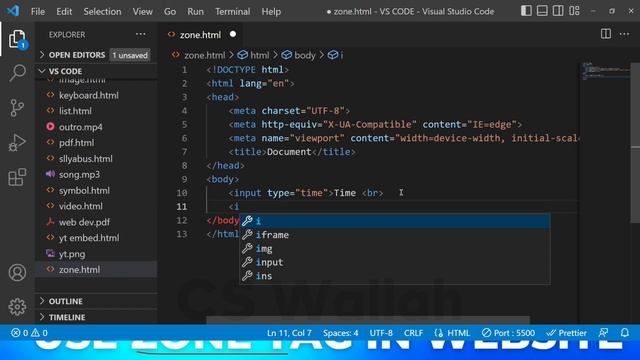The width and height of the screenshot is (640, 360).
Task: Open the Extensions view
Action: click(x=17, y=177)
